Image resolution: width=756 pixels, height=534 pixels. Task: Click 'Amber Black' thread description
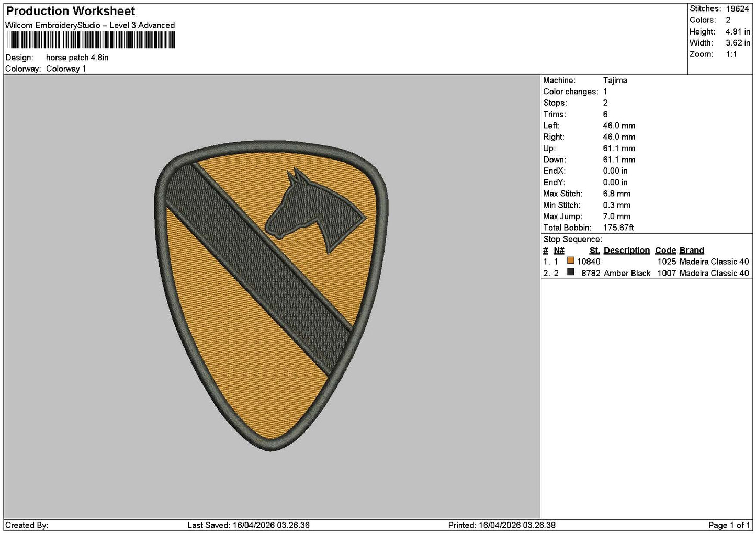pos(627,273)
